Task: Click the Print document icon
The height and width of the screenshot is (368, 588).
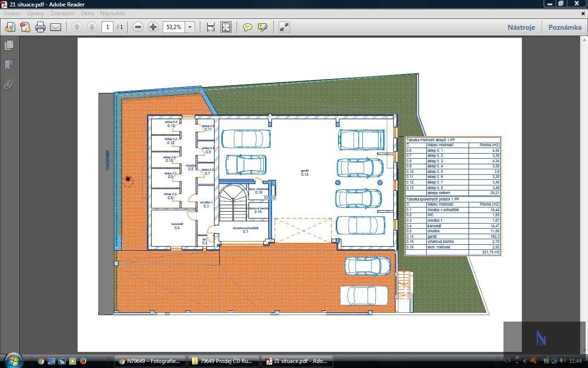Action: coord(40,27)
